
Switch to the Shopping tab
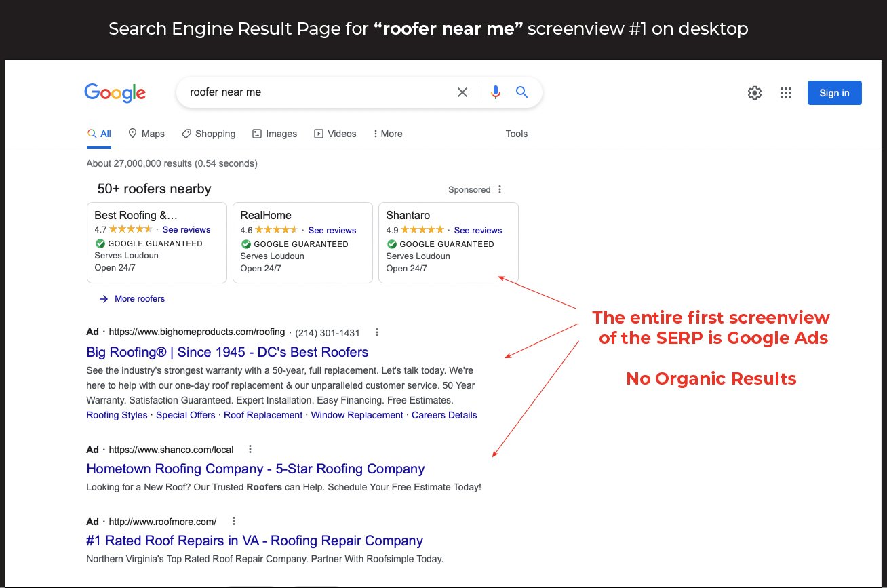coord(209,134)
